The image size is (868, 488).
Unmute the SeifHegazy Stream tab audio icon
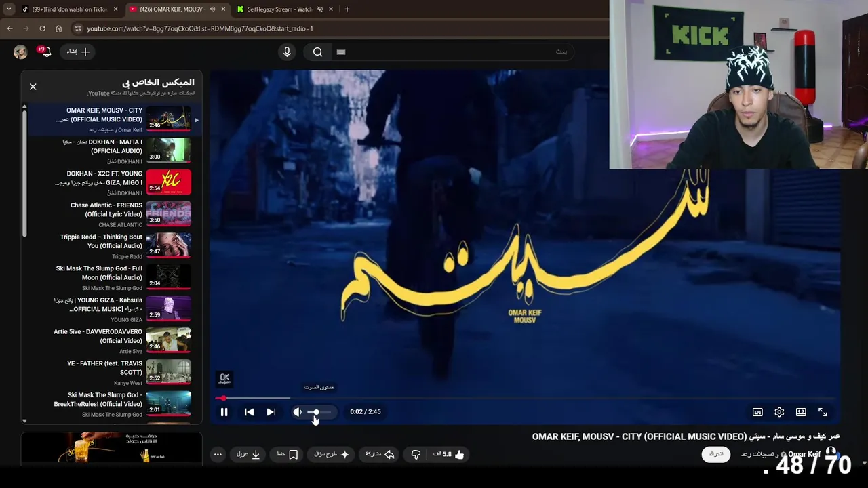[320, 9]
